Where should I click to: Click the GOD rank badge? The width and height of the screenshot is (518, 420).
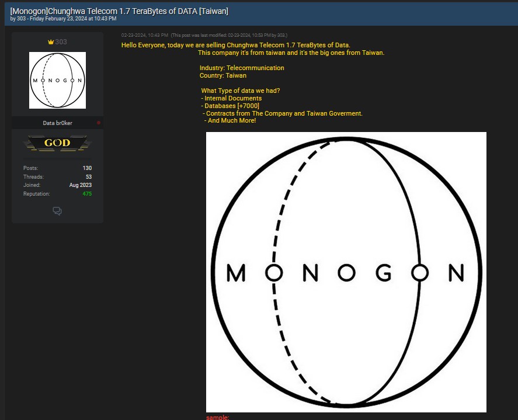coord(57,143)
